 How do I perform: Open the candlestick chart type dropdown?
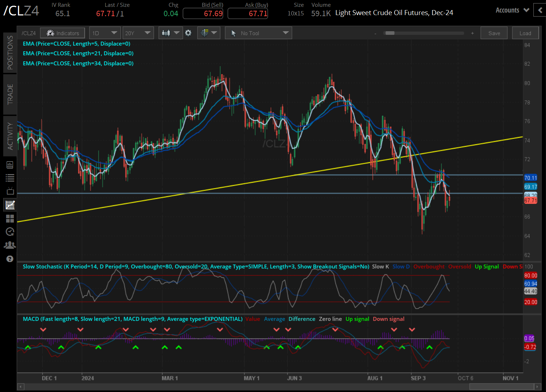click(x=171, y=33)
